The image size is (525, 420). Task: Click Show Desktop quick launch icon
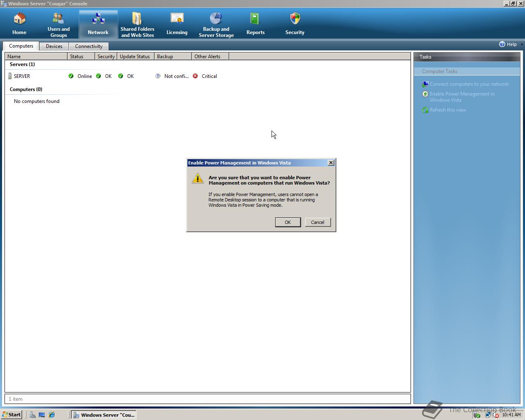click(42, 415)
